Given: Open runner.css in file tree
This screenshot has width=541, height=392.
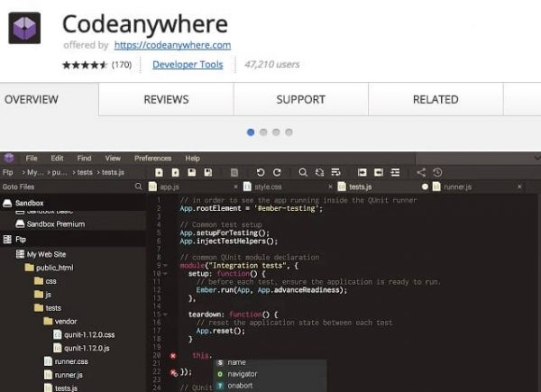Looking at the screenshot, I should pos(71,361).
